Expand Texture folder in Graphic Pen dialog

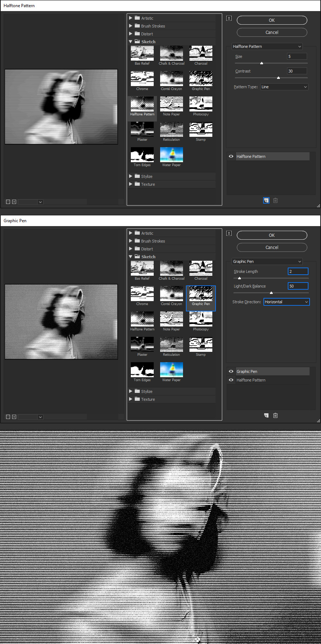point(130,399)
